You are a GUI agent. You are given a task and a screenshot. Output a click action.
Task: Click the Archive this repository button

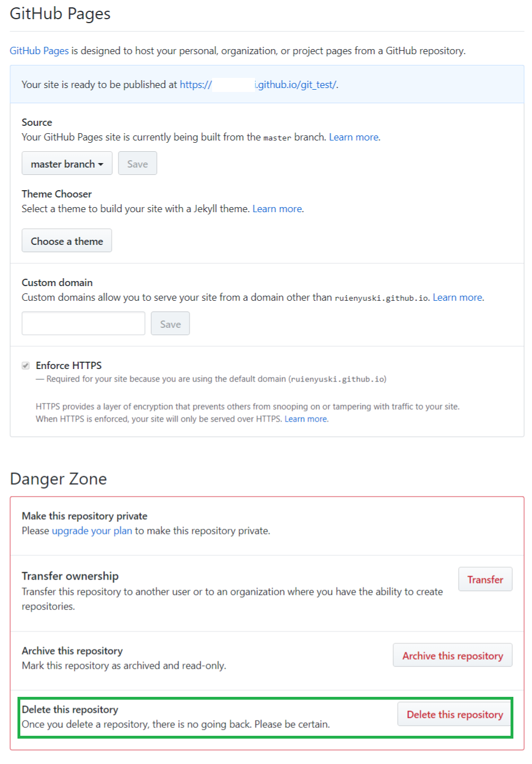point(452,656)
